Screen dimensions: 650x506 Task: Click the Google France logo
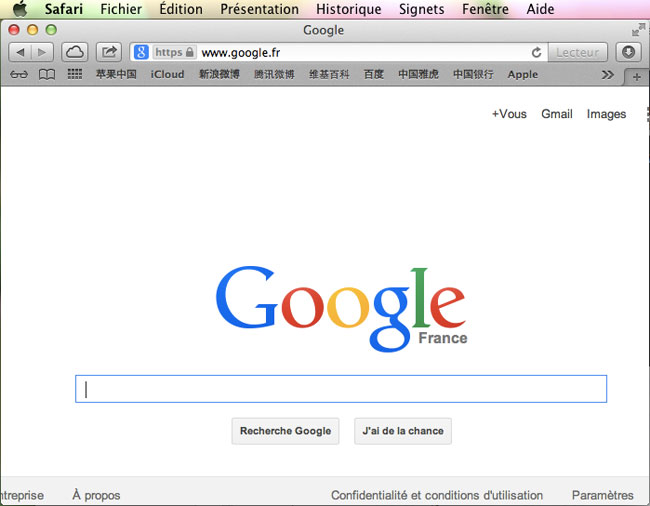[342, 309]
